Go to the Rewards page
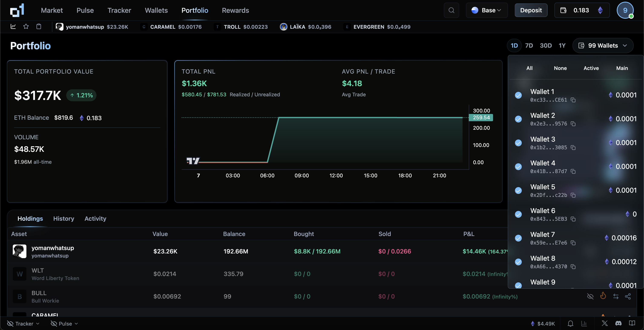Screen dimensions: 644x330 pyautogui.click(x=235, y=10)
